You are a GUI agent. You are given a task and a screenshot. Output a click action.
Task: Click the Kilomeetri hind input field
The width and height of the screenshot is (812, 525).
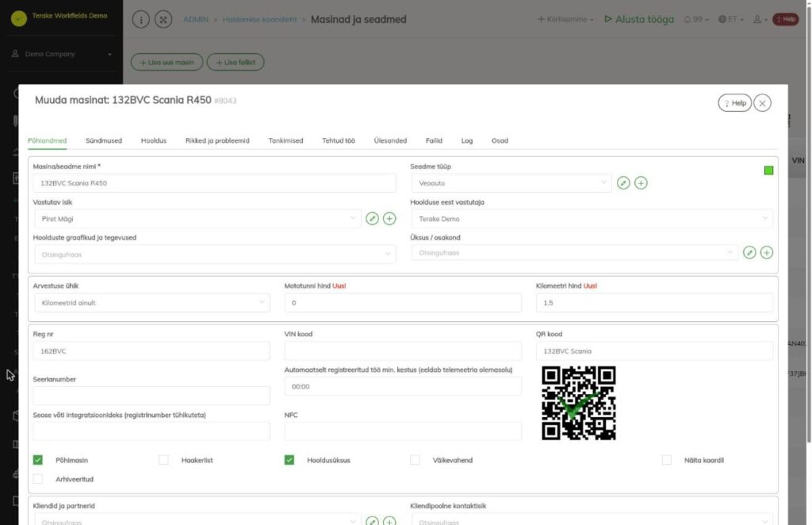pyautogui.click(x=654, y=303)
